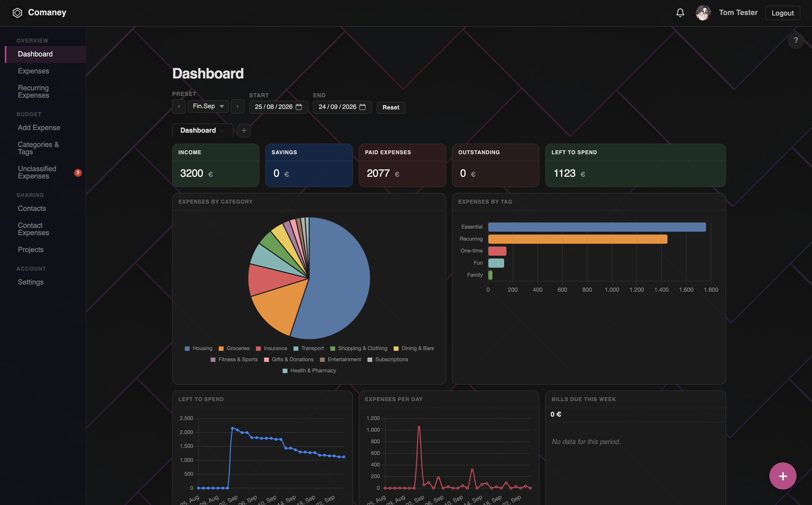Close the Dashboard tab with its x
This screenshot has width=812, height=505.
[x=222, y=131]
